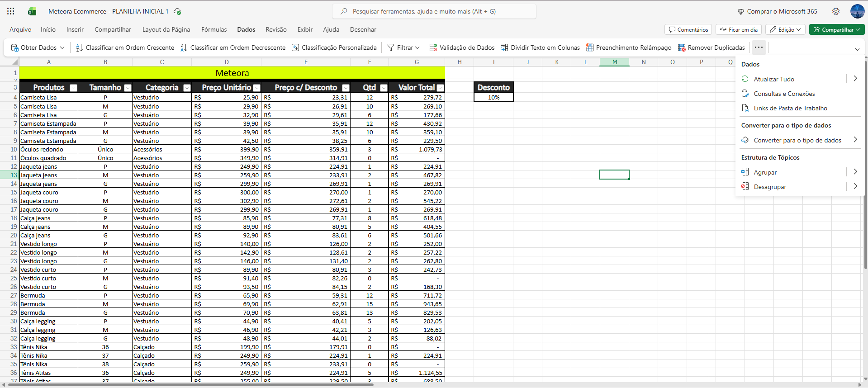Viewport: 868px width, 388px height.
Task: Select column M header
Action: (614, 62)
